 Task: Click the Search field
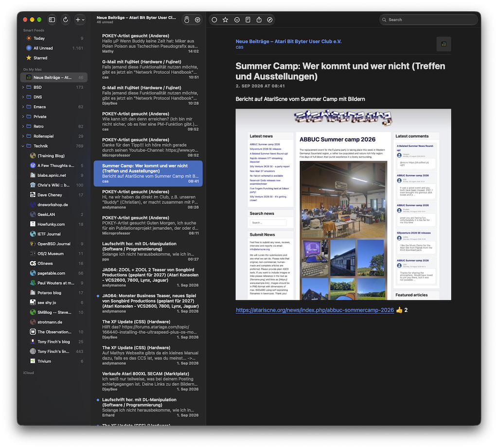pos(428,19)
